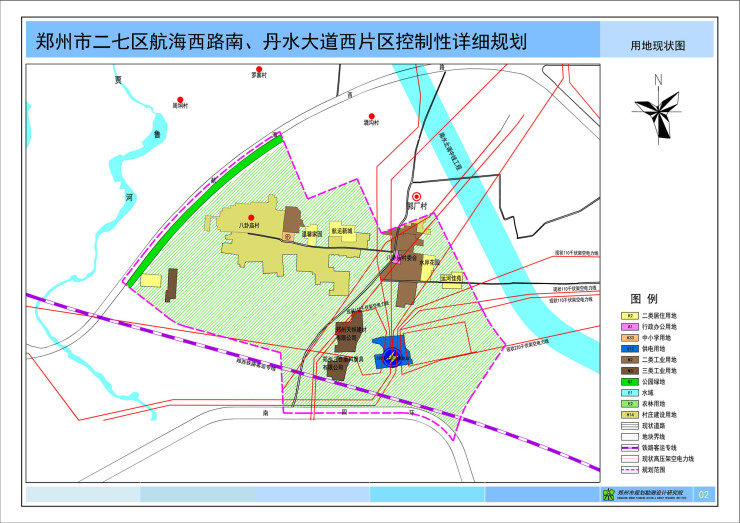Select the yellow R2 二类居住用地 legend swatch

pos(630,316)
